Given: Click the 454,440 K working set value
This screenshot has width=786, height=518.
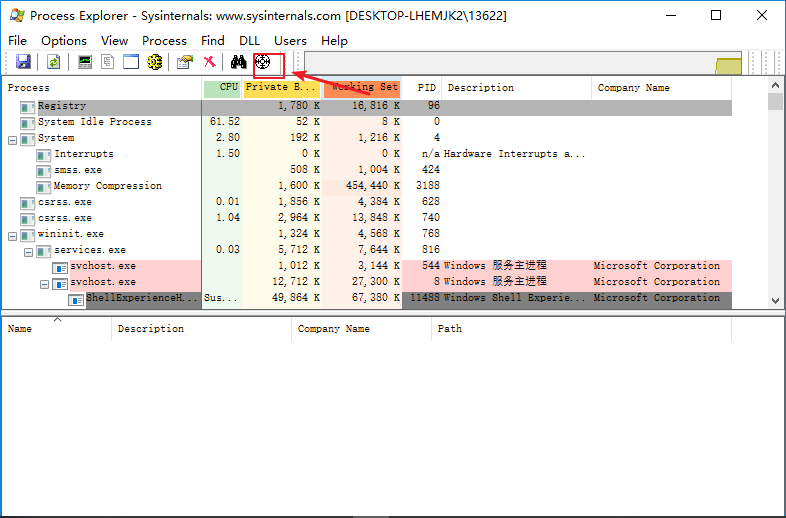Looking at the screenshot, I should [x=372, y=186].
